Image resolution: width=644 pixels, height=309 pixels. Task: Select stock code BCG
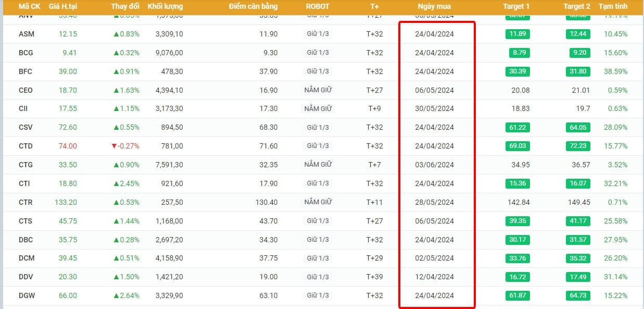26,53
